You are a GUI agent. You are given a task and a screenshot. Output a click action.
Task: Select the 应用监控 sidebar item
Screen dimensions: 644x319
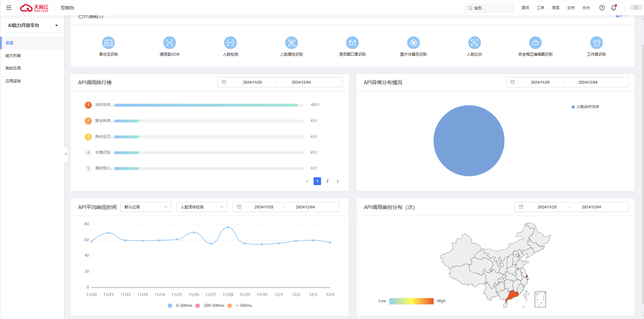coord(32,81)
